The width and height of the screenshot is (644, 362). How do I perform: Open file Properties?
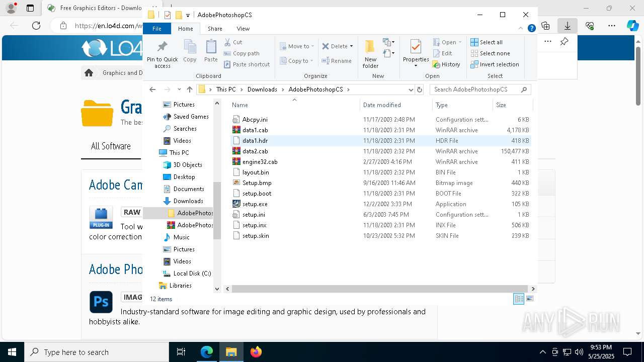[416, 54]
